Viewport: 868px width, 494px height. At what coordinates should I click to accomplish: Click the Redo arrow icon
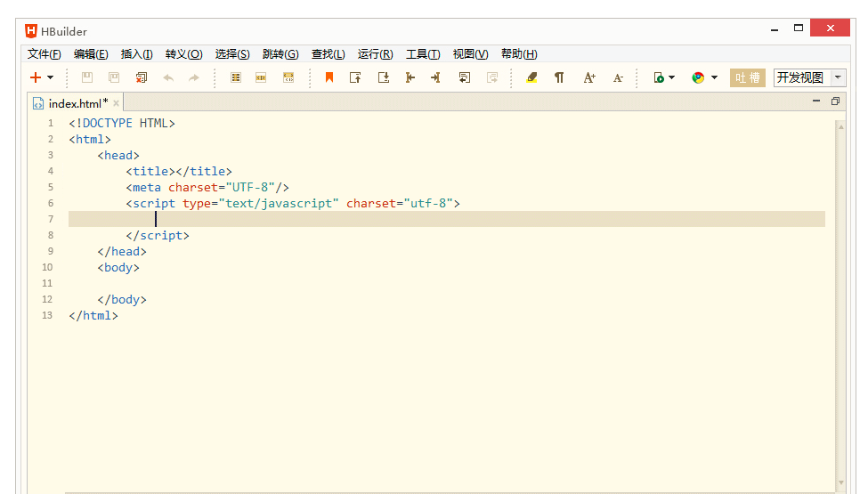194,78
